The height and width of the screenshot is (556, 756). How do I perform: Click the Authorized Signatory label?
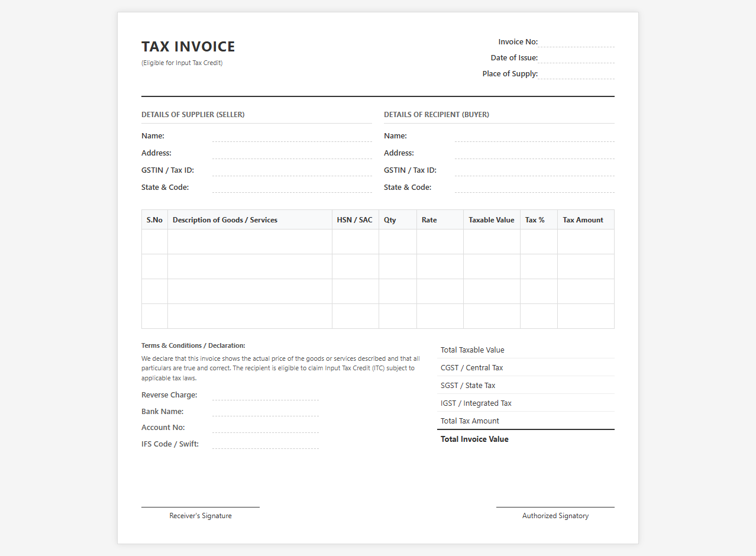pos(555,516)
